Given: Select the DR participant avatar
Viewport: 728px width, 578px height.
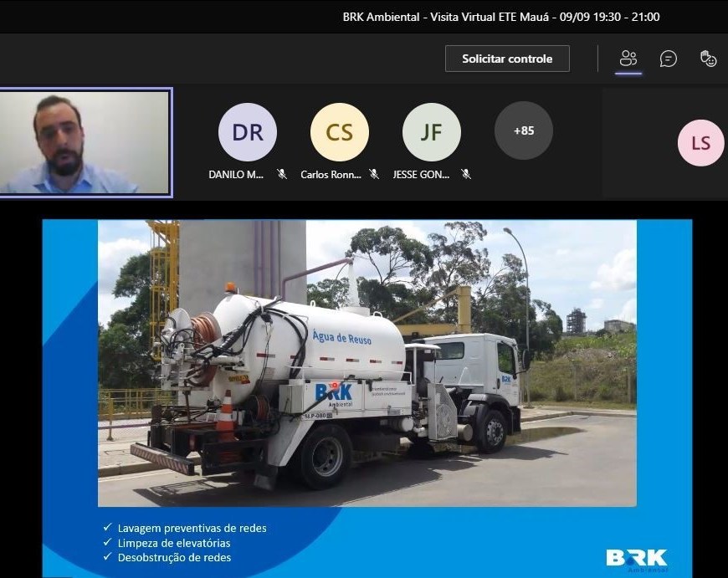Looking at the screenshot, I should pos(247,132).
